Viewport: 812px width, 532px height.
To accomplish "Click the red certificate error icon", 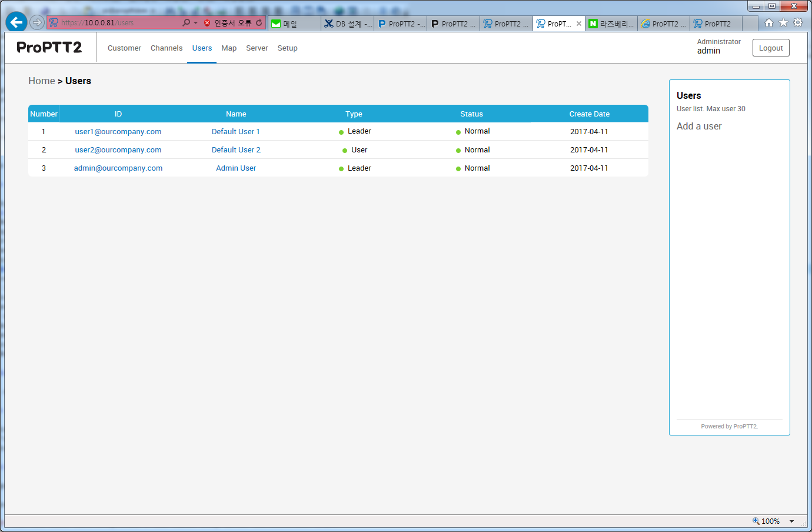I will tap(207, 23).
